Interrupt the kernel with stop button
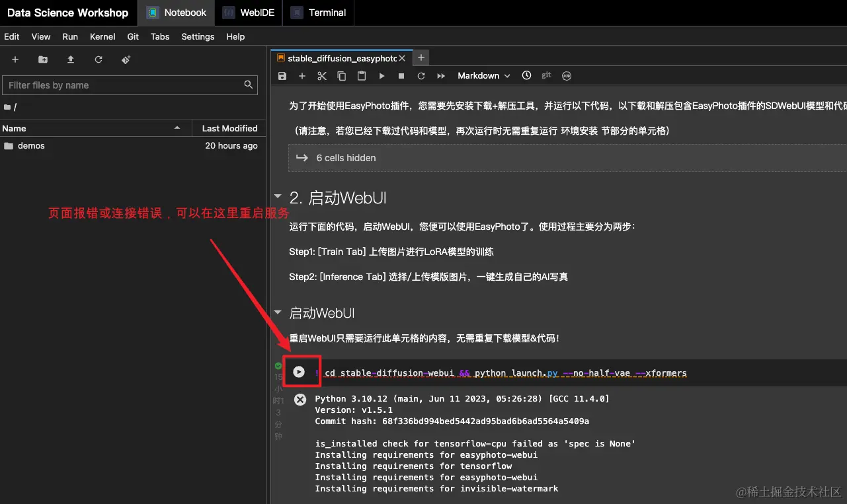847x504 pixels. tap(401, 76)
